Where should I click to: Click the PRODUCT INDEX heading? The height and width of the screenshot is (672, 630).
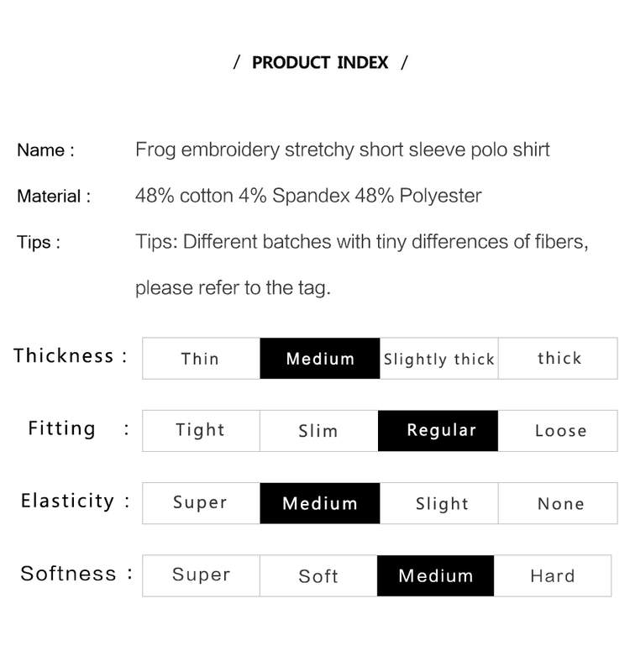[x=320, y=62]
